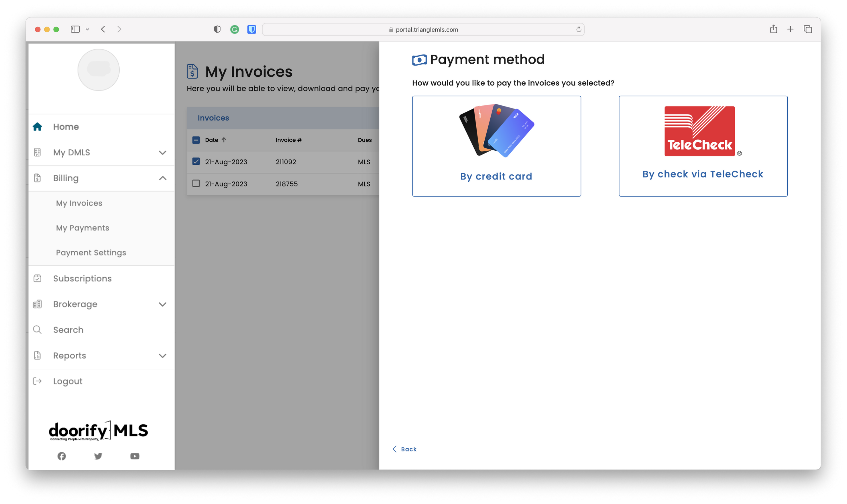The image size is (847, 504).
Task: Open a new tab with the plus icon
Action: pos(790,29)
